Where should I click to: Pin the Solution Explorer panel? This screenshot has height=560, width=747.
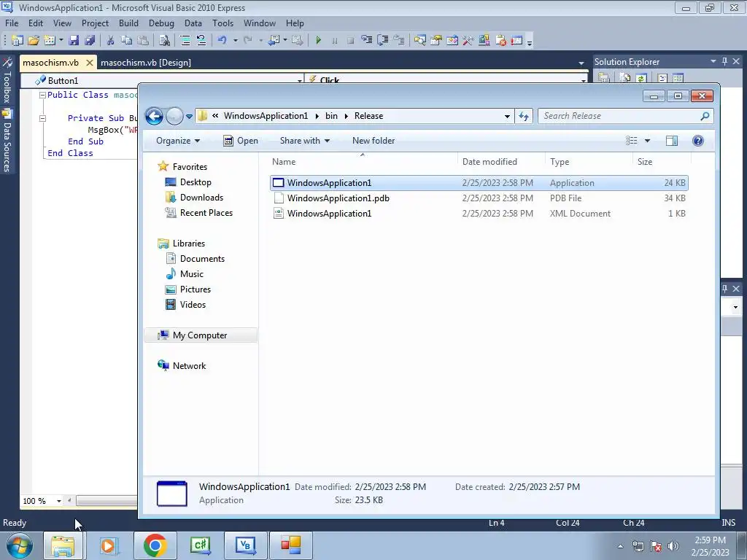point(724,61)
